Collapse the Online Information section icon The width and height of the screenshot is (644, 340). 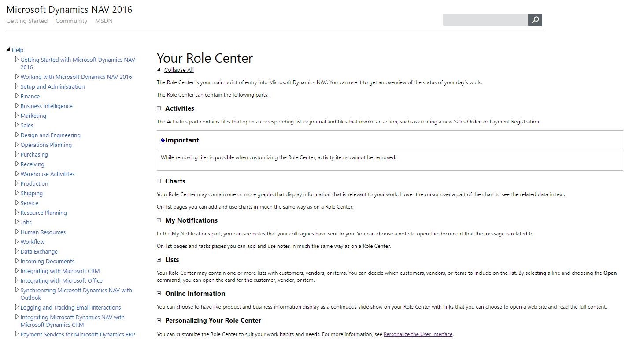(159, 293)
